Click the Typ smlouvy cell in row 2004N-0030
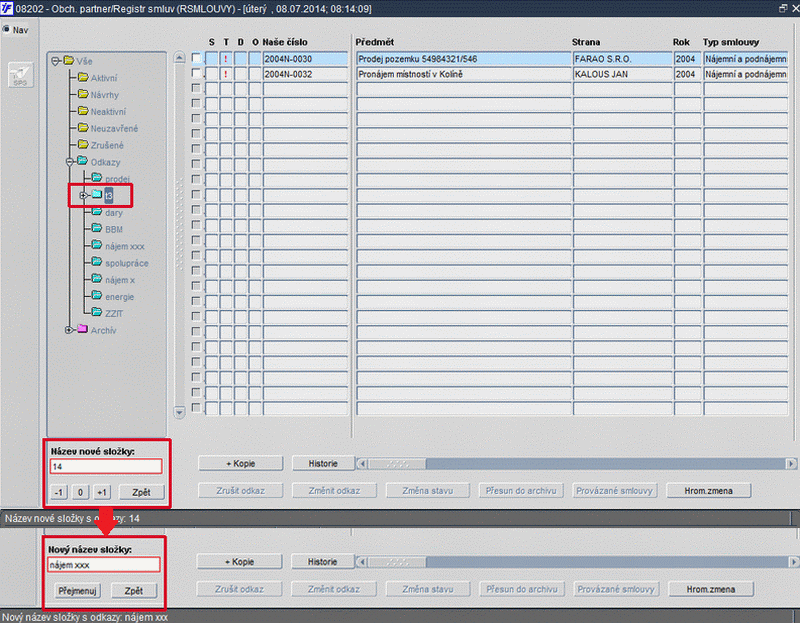This screenshot has width=800, height=623. point(745,59)
